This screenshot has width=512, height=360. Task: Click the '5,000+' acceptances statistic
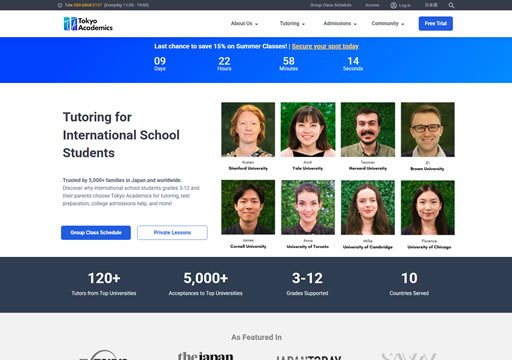(x=206, y=278)
